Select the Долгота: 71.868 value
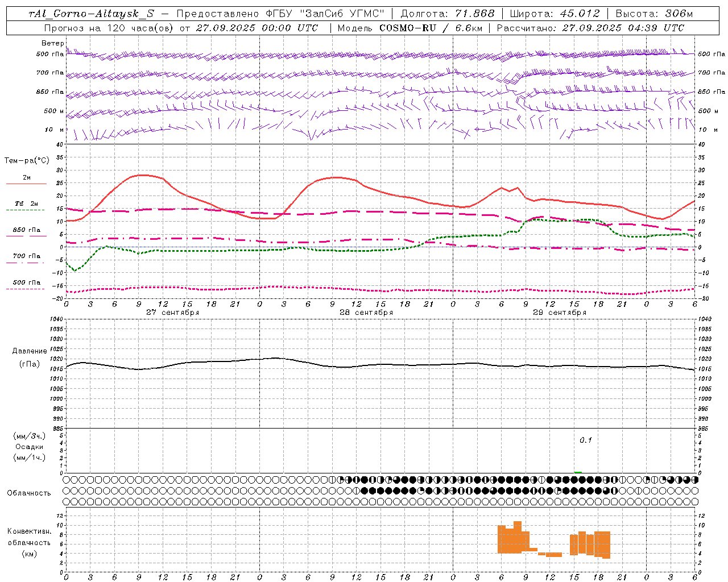Viewport: 728px width, 582px height. 447,14
